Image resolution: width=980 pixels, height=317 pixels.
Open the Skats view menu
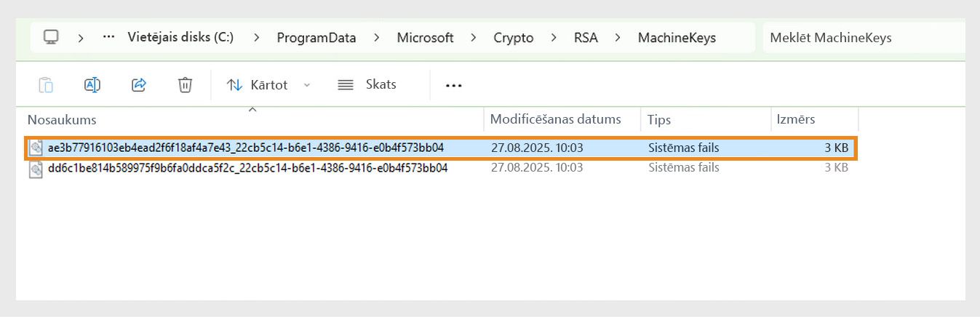coord(367,85)
